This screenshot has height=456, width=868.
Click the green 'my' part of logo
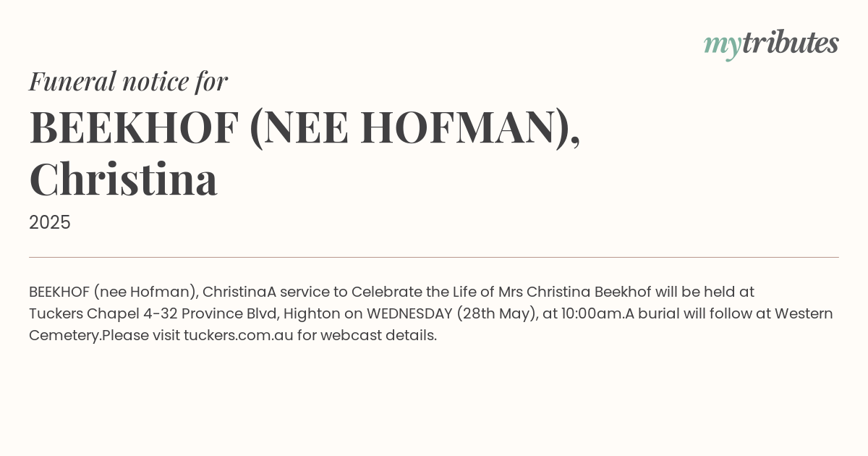723,46
